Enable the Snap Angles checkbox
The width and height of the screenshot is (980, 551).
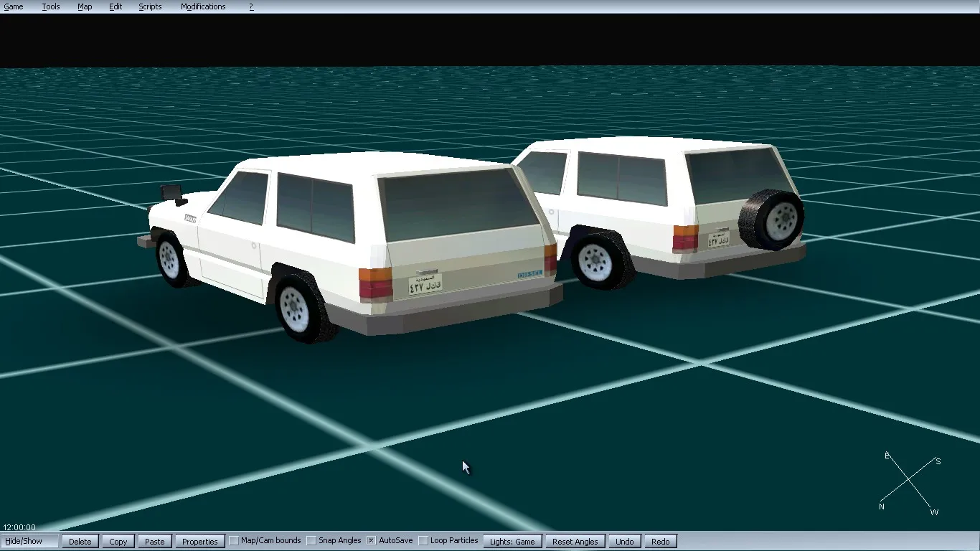(311, 540)
